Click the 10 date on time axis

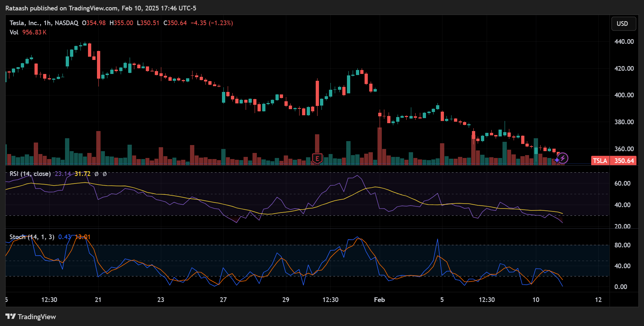pos(536,300)
